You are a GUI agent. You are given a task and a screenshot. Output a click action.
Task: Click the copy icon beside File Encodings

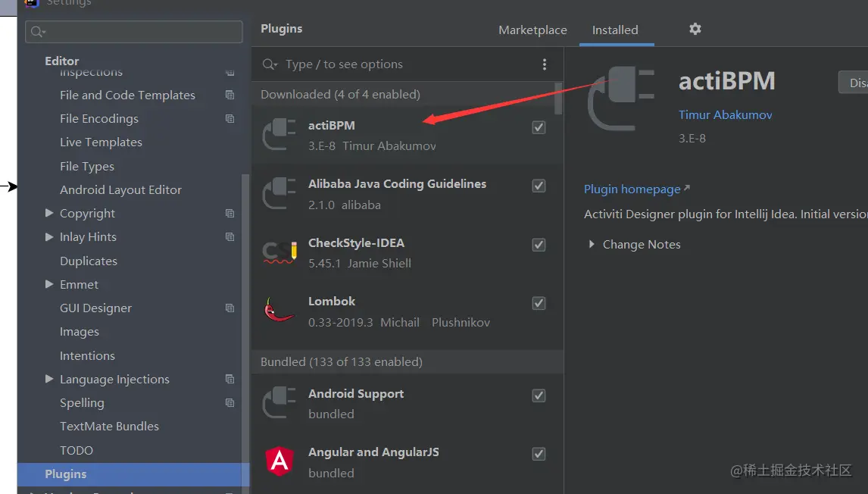230,119
